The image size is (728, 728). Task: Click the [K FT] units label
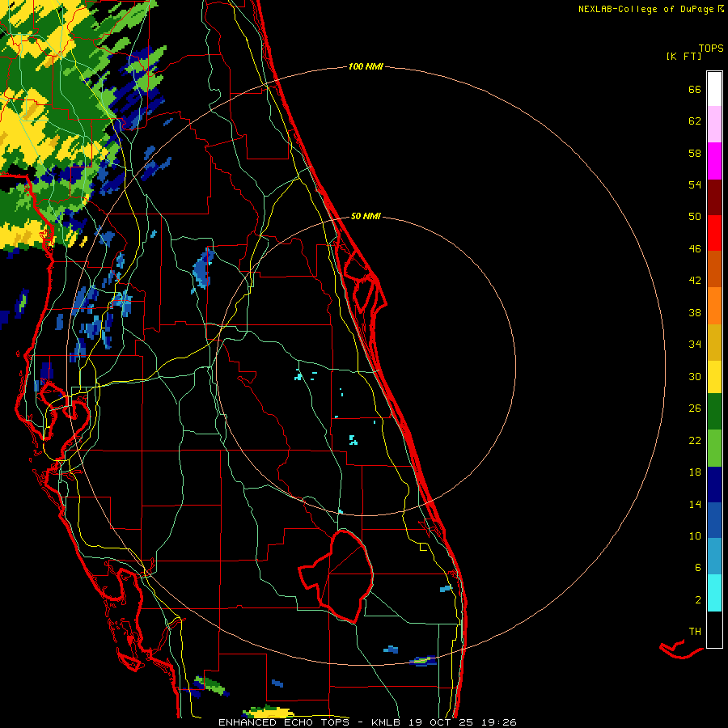[684, 56]
